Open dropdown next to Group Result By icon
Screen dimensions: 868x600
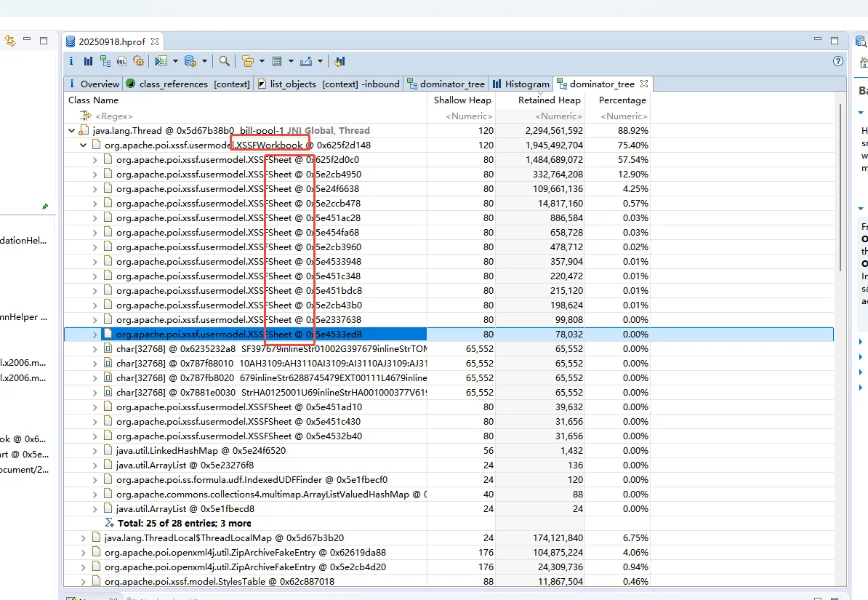(262, 61)
